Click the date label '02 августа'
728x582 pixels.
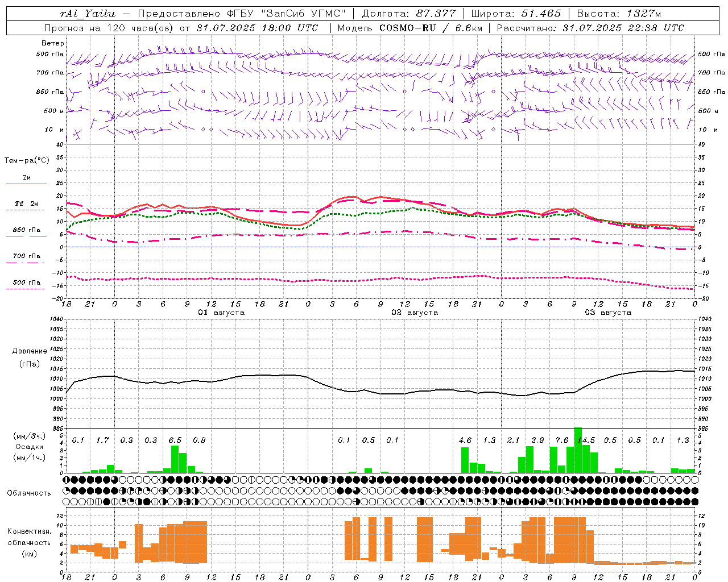tap(415, 313)
